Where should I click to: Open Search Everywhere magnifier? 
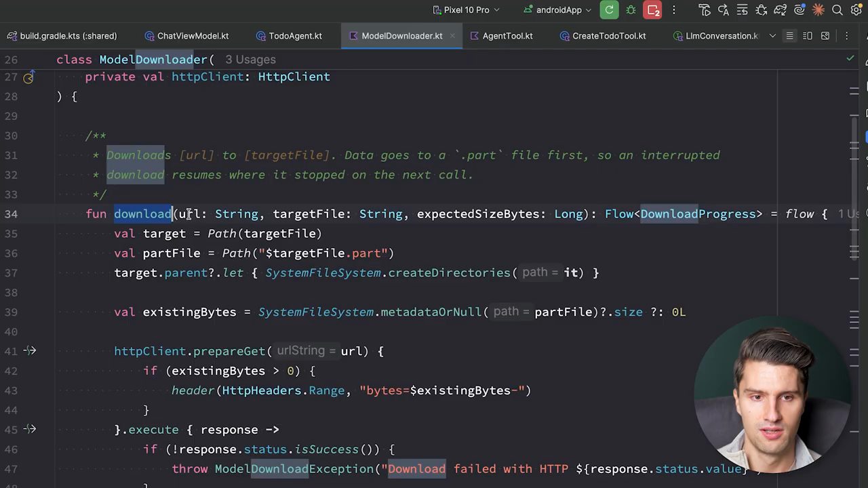pyautogui.click(x=837, y=10)
